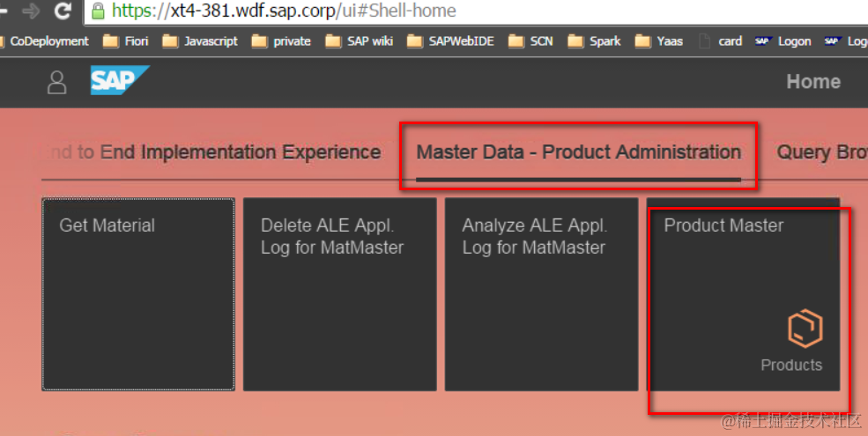Open the SAPWebIDE bookmark folder
Viewport: 868px width, 436px height.
450,41
